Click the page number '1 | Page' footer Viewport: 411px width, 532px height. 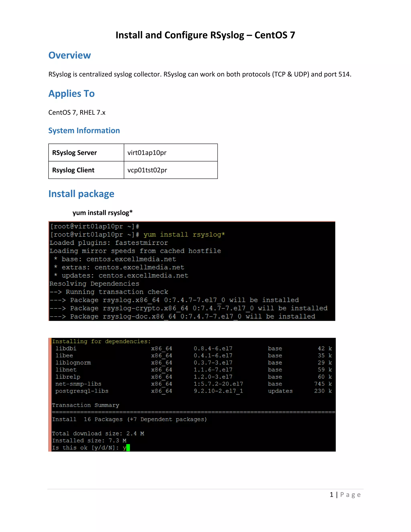tap(345, 495)
